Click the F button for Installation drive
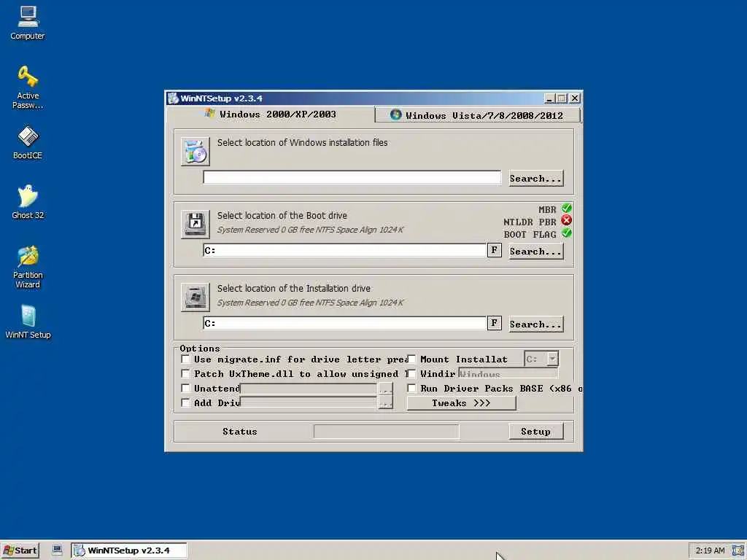This screenshot has width=747, height=560. click(494, 323)
